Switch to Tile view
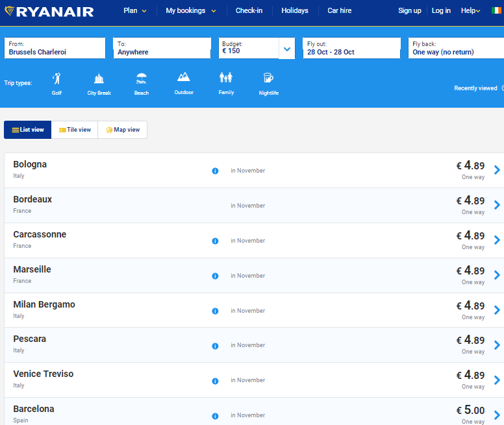Screen dimensions: 504x425 (75, 130)
